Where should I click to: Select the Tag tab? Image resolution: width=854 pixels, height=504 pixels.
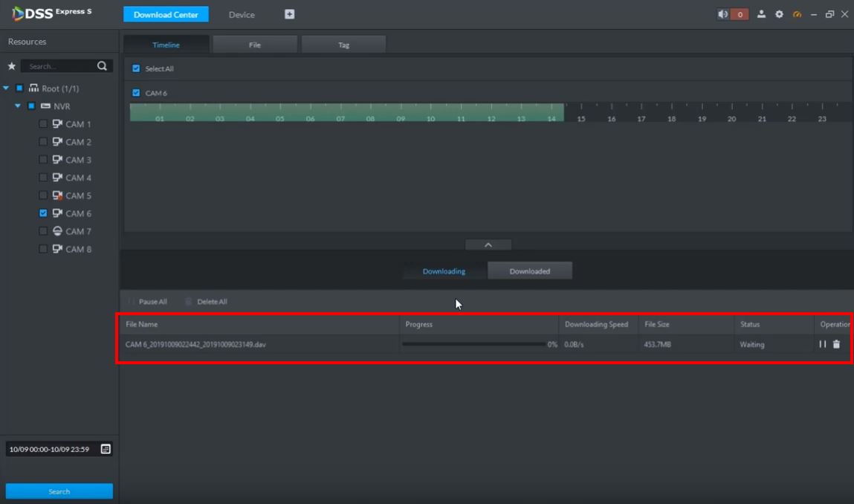pos(343,45)
